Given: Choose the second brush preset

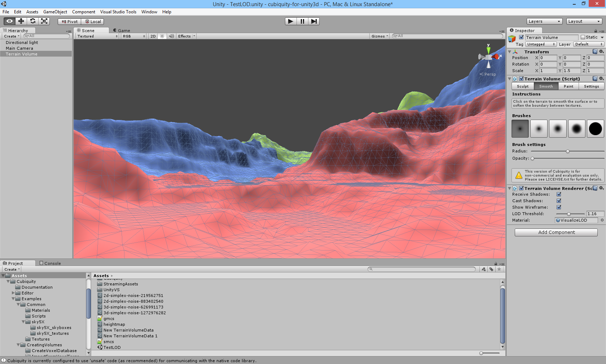Looking at the screenshot, I should point(539,129).
